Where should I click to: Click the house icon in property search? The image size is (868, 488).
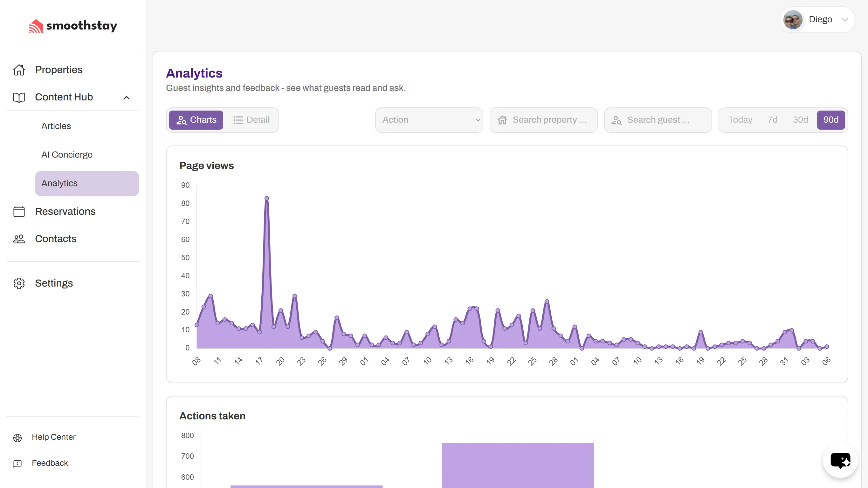click(x=502, y=120)
